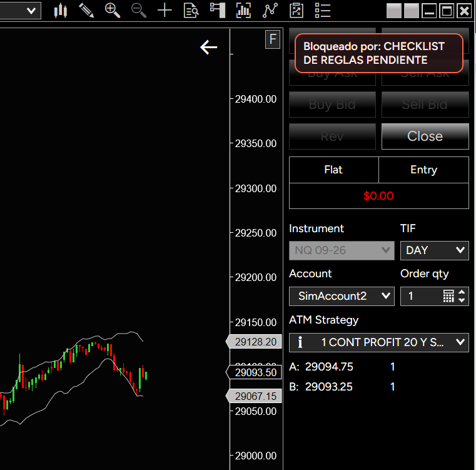Click the zoom out magnifier

[x=139, y=11]
